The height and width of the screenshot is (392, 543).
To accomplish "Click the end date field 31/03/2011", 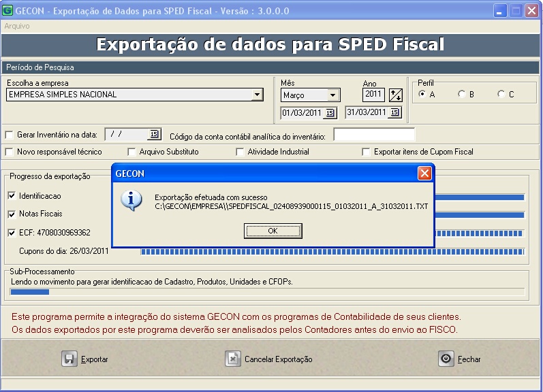I will (x=367, y=112).
